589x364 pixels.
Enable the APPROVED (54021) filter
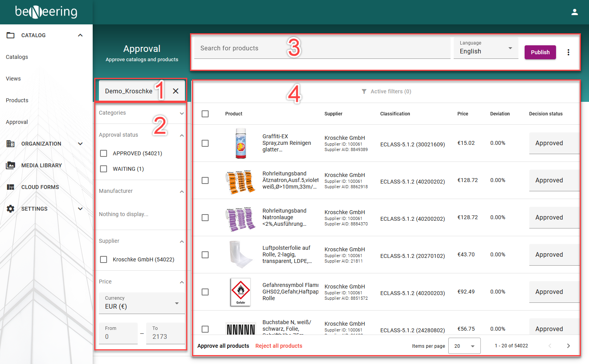(104, 153)
